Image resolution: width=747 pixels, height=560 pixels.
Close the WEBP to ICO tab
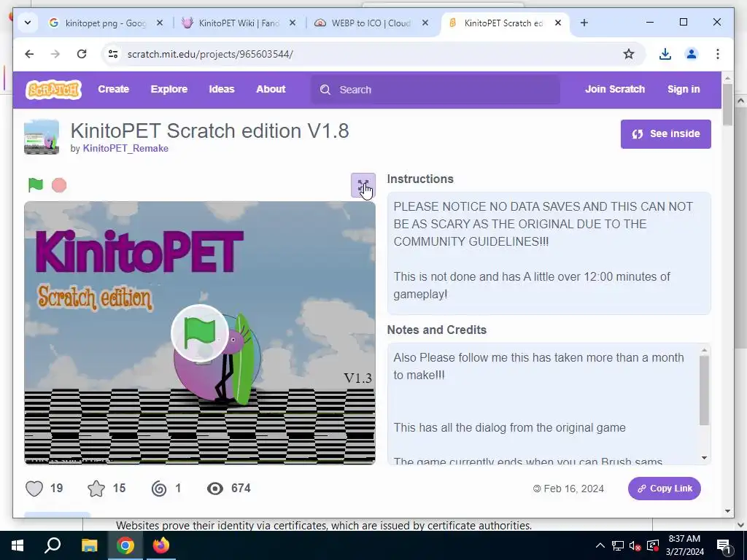[425, 23]
